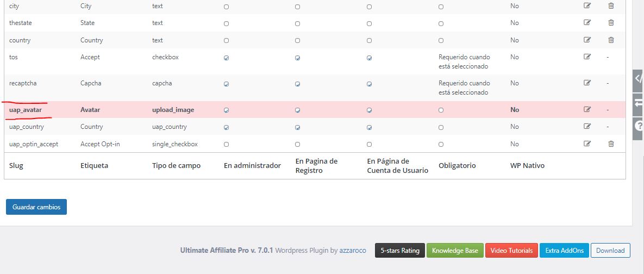
Task: Click the arrows side tab icon
Action: pyautogui.click(x=638, y=103)
